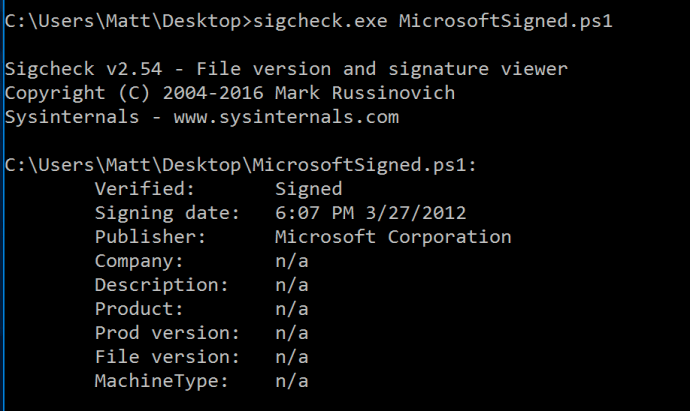Click the 6:07 PM 3/27/2012 timestamp
The image size is (690, 411).
(370, 213)
